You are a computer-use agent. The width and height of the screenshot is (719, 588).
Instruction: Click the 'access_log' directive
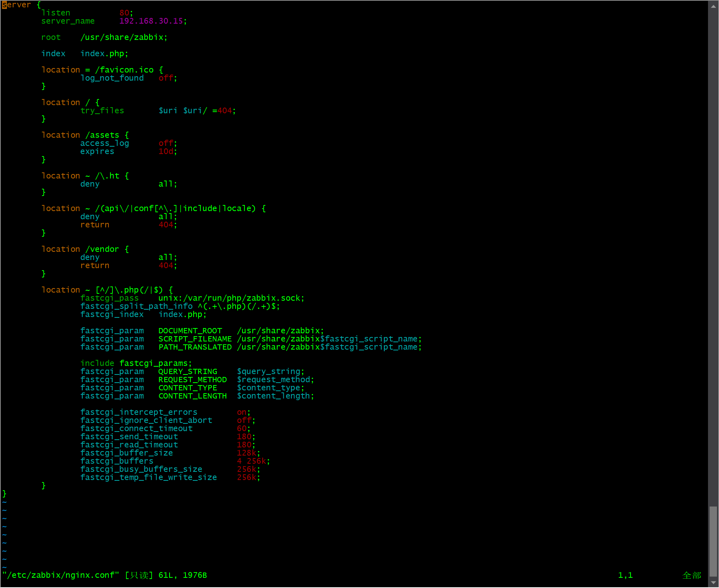105,143
